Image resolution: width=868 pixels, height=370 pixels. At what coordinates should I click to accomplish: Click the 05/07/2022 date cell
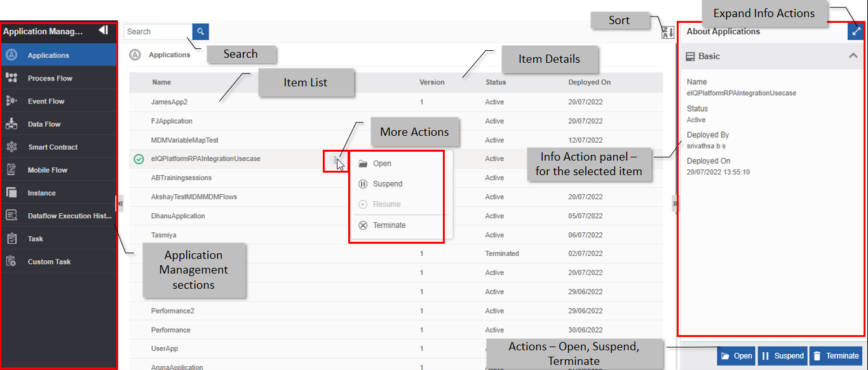[585, 216]
